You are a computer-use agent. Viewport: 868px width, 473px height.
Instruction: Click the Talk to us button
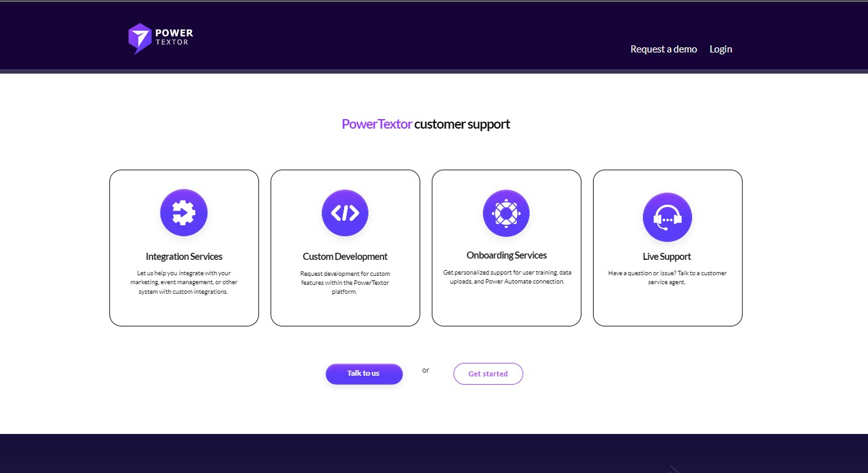point(364,374)
